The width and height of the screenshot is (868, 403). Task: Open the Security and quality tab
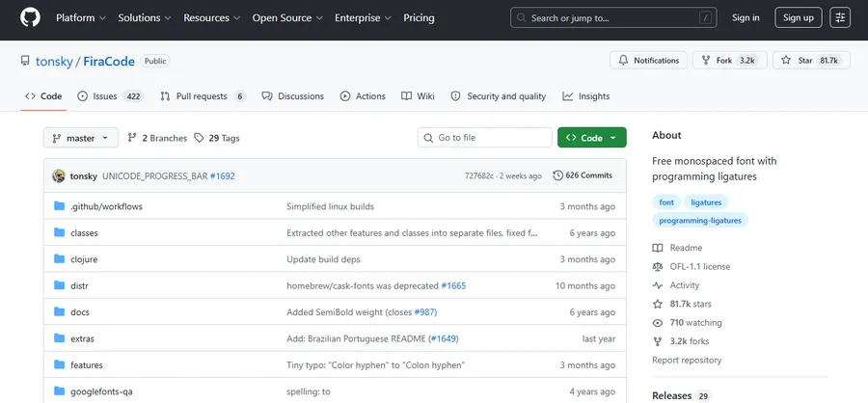point(499,96)
